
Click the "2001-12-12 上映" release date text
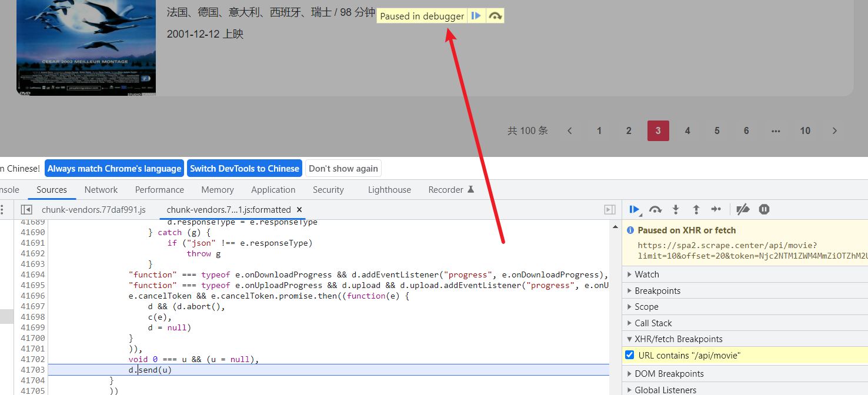click(x=205, y=34)
